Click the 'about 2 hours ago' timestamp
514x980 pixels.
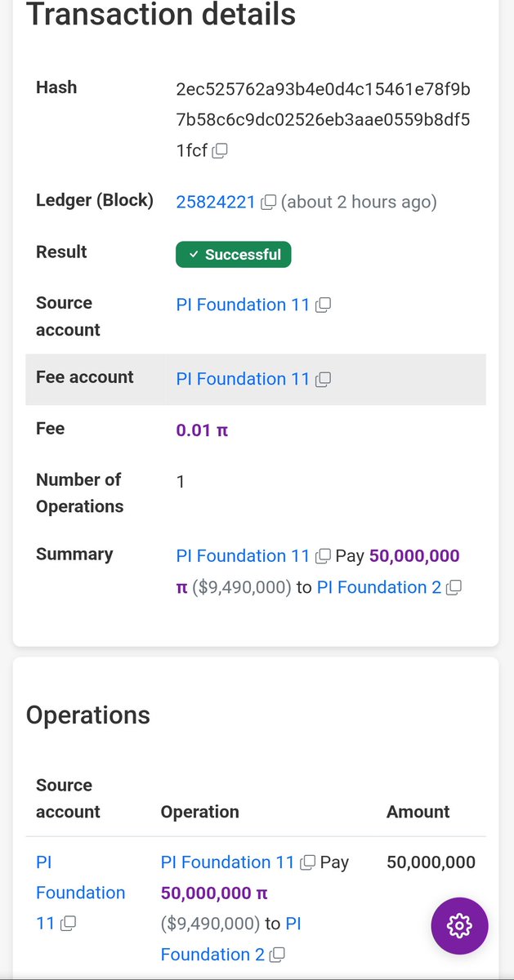(359, 202)
